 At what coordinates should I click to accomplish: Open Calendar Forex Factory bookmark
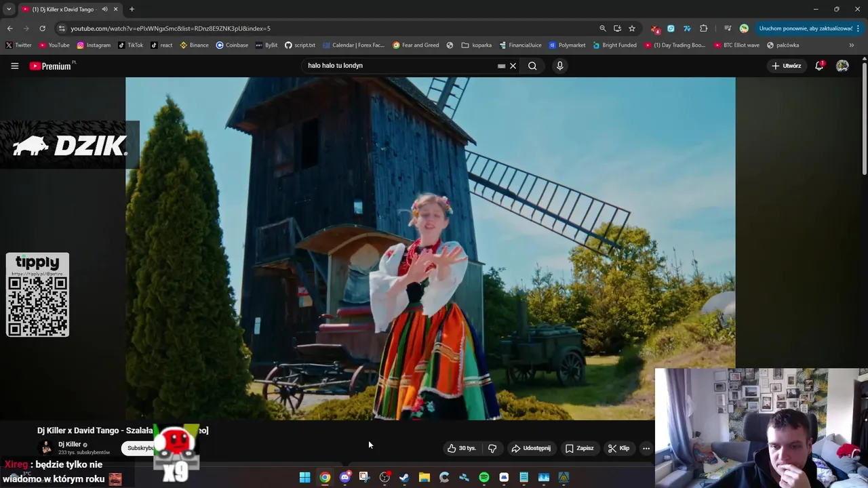point(353,45)
